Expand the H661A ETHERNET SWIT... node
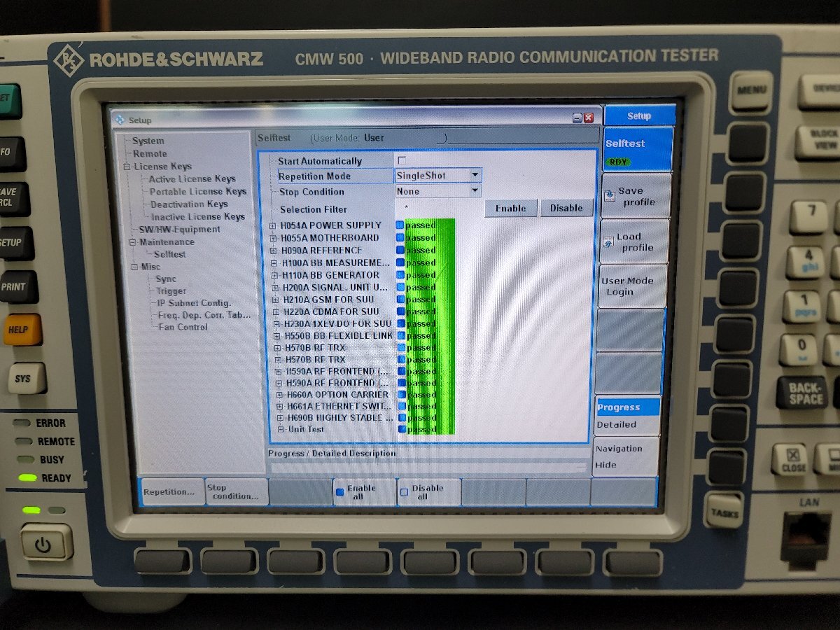The image size is (840, 630). (x=280, y=407)
